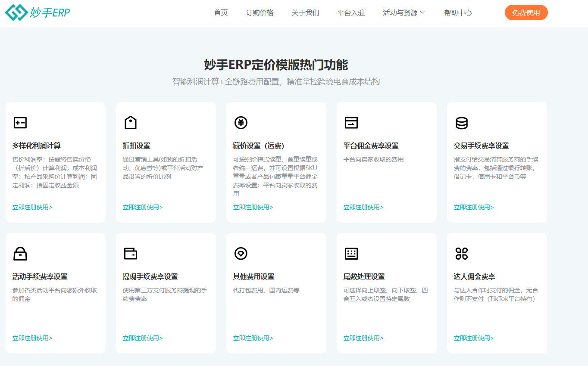This screenshot has height=366, width=588.
Task: Click 立即注册使用 under 提现手续费率设置
Action: click(143, 338)
